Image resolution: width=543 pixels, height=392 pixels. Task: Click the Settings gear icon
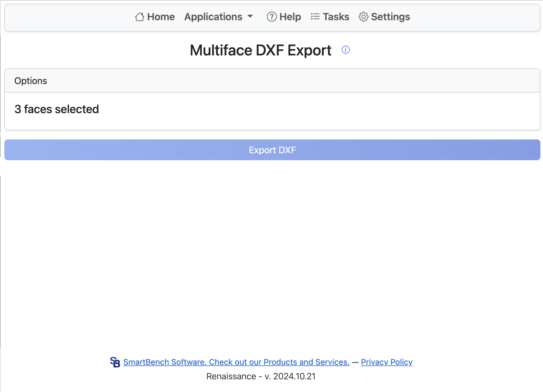pyautogui.click(x=363, y=17)
